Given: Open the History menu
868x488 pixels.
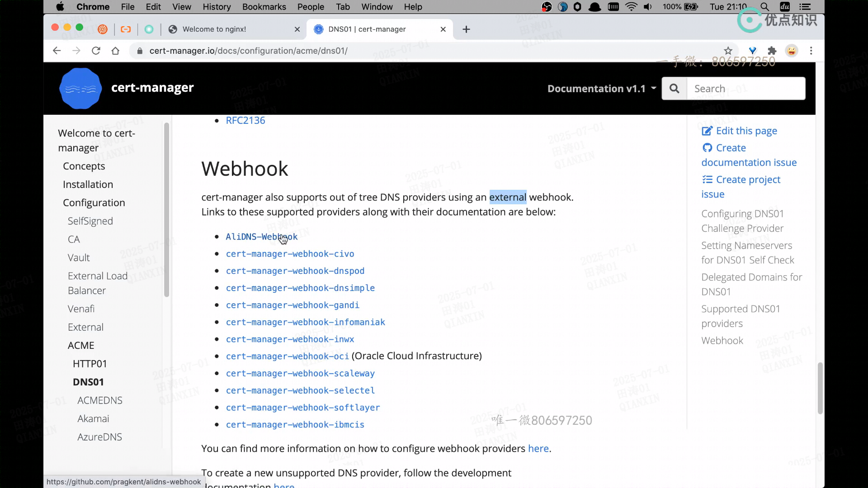Looking at the screenshot, I should click(x=217, y=7).
